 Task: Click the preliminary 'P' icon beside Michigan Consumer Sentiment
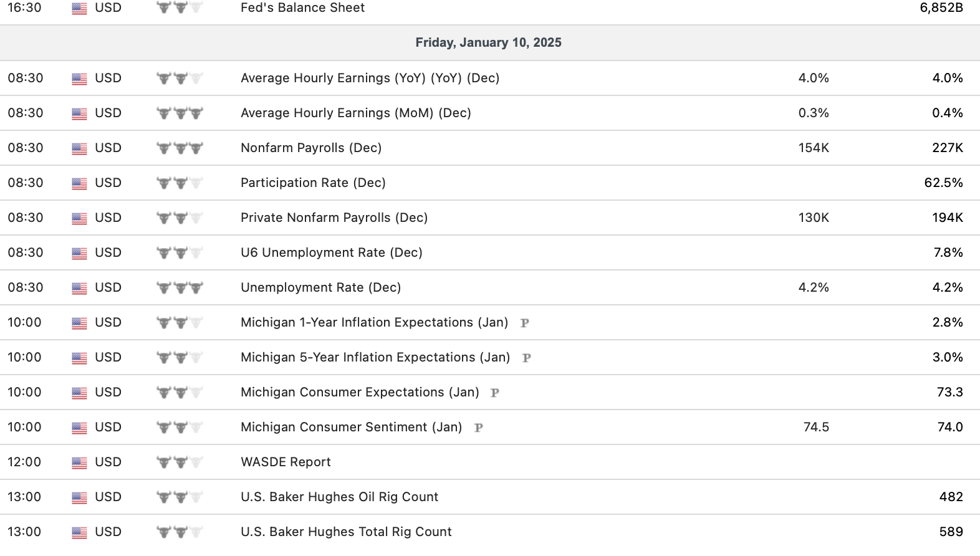(x=479, y=428)
